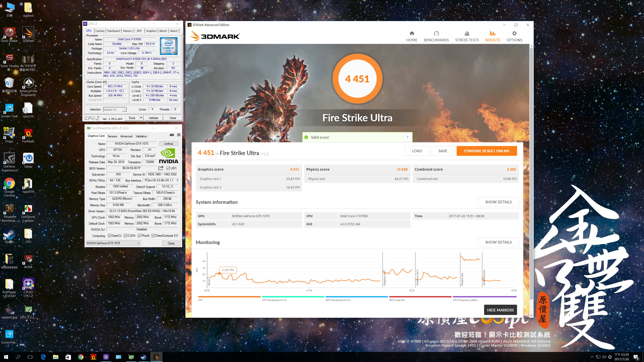
Task: Click the bus interface question mark in GPU-Z
Action: [x=177, y=180]
